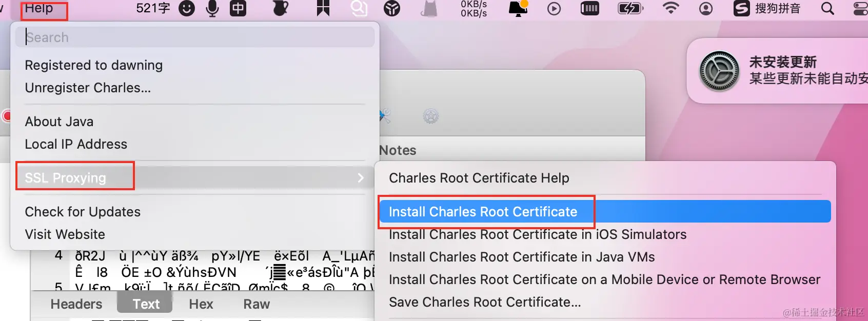The height and width of the screenshot is (321, 868).
Task: Click the round three-spoke menu bar icon
Action: pos(392,8)
